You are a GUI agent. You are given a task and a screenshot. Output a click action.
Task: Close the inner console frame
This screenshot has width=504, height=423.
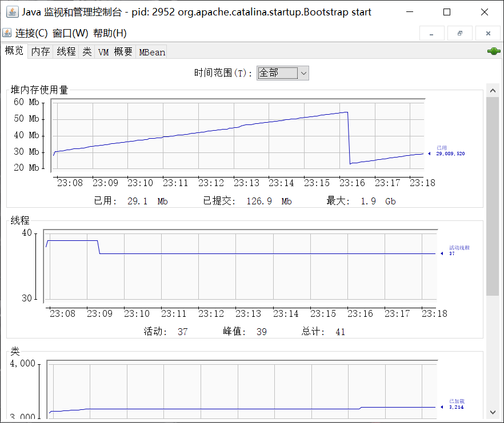pos(488,33)
